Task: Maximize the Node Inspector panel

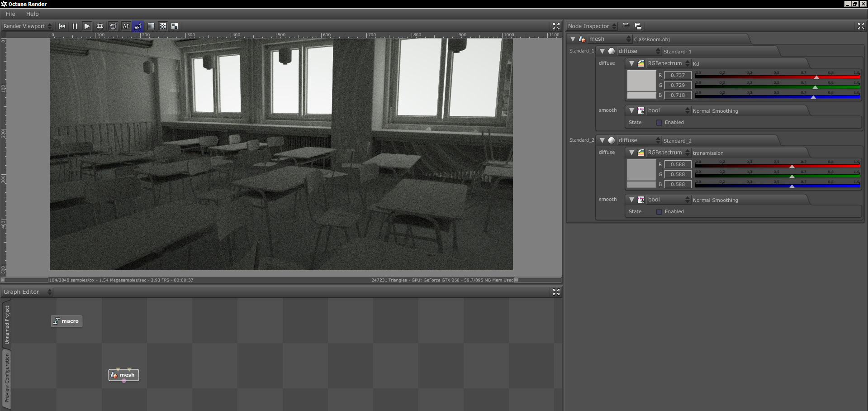Action: 861,26
